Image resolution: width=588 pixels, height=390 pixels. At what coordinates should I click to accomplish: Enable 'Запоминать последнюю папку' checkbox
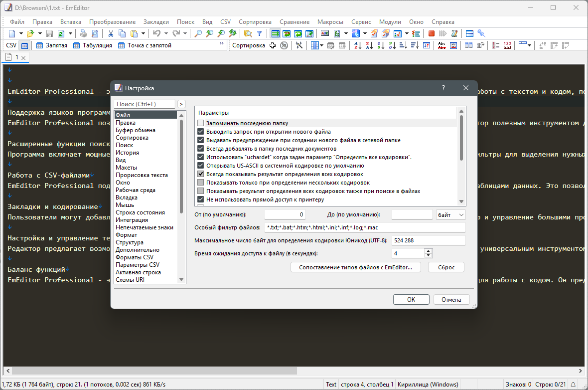201,123
